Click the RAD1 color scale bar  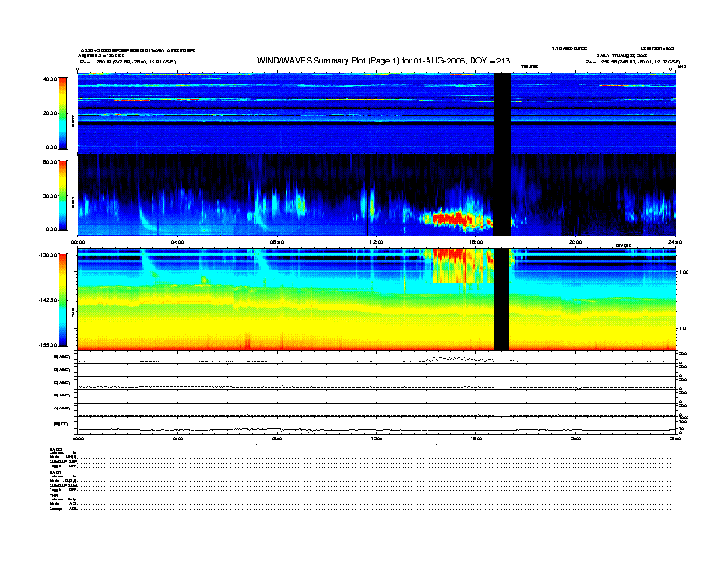(x=63, y=196)
